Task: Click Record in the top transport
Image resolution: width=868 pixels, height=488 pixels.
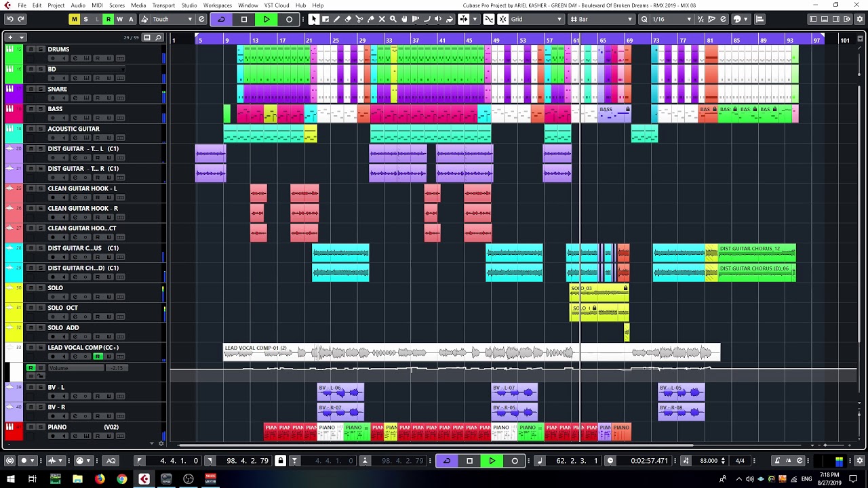Action: click(x=289, y=19)
